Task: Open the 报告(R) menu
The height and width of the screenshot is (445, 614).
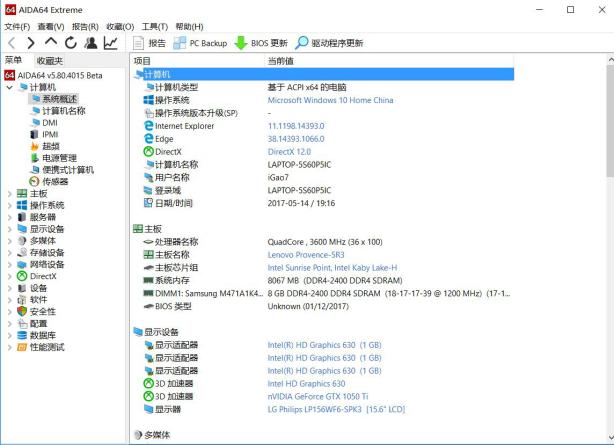Action: point(85,27)
